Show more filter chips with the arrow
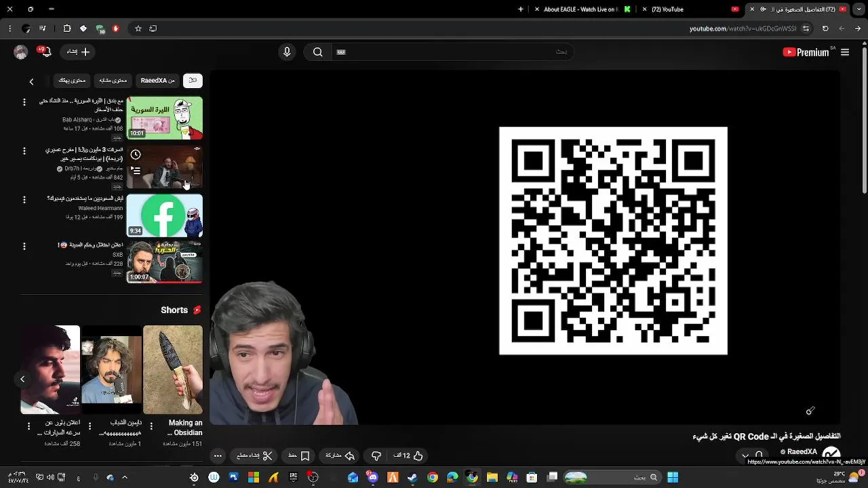 (x=31, y=81)
